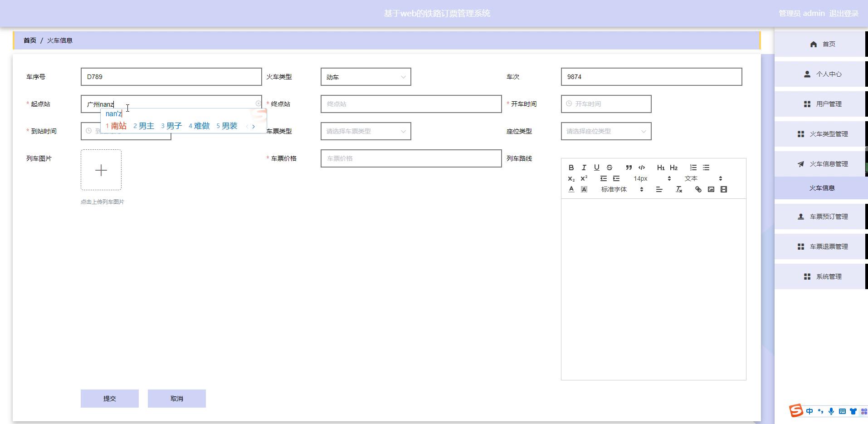Viewport: 868px width, 424px height.
Task: Open the 开车时间 time picker
Action: point(606,104)
